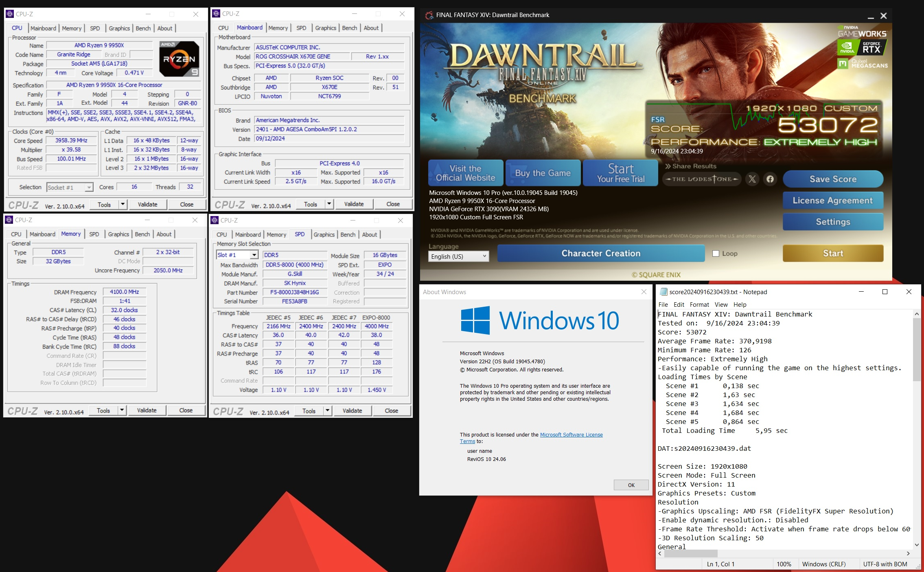Click the DRAM Frequency value 4100.0 MHz
Viewport: 924px width, 572px height.
[124, 292]
